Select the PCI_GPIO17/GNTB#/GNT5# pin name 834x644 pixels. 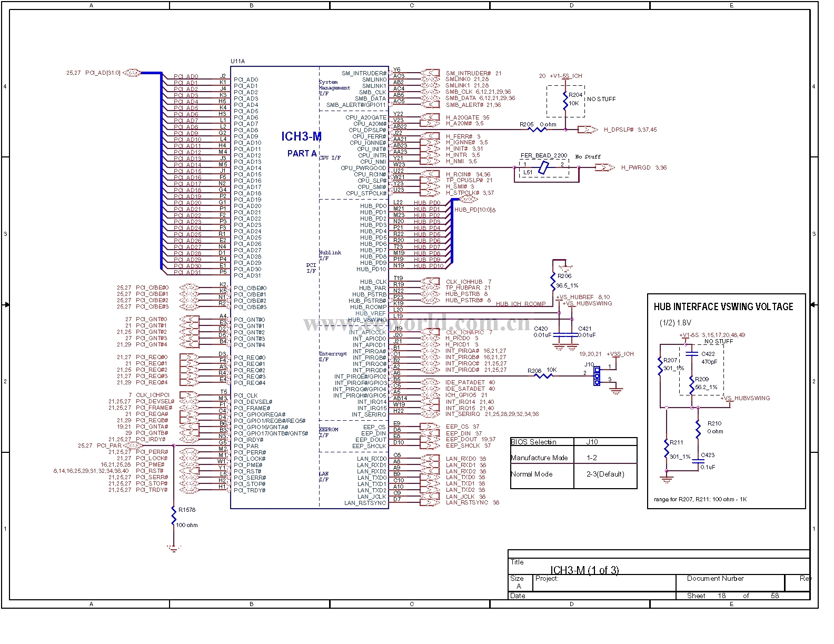271,433
